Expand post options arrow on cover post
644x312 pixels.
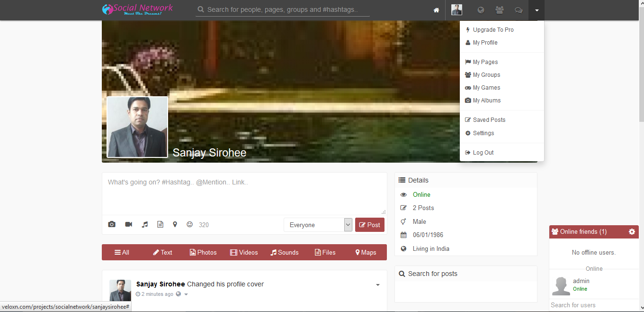377,285
